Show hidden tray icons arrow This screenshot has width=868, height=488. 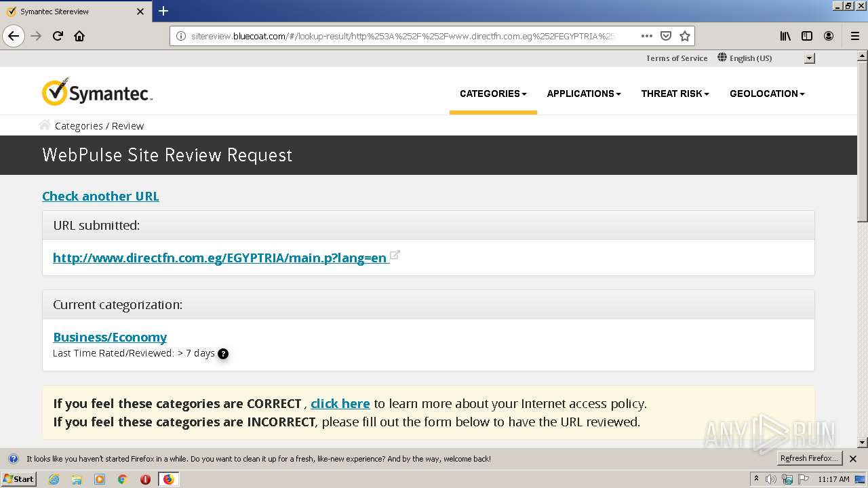click(756, 479)
